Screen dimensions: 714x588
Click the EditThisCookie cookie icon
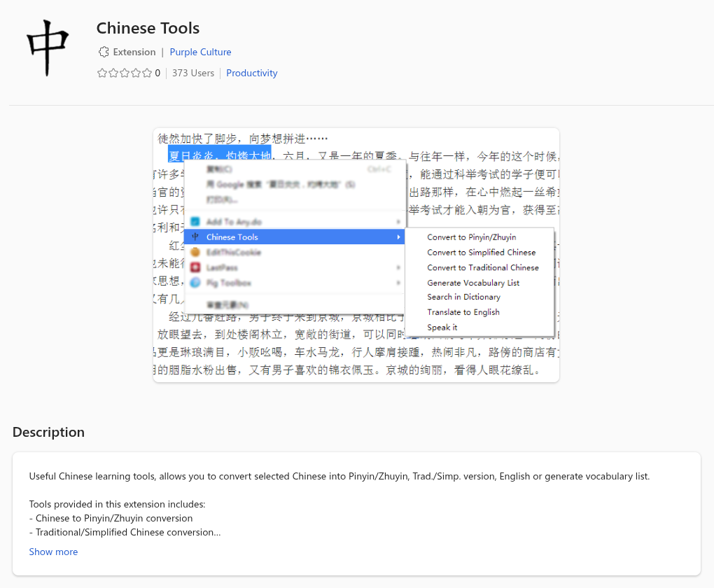[195, 252]
